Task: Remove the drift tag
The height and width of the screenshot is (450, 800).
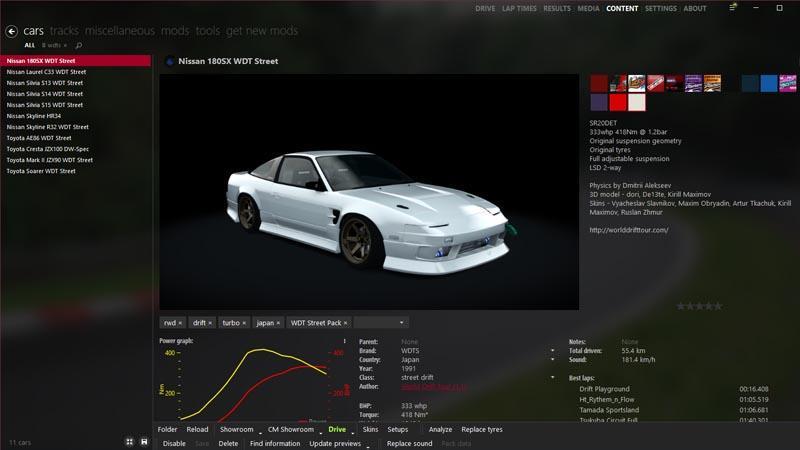Action: [210, 323]
